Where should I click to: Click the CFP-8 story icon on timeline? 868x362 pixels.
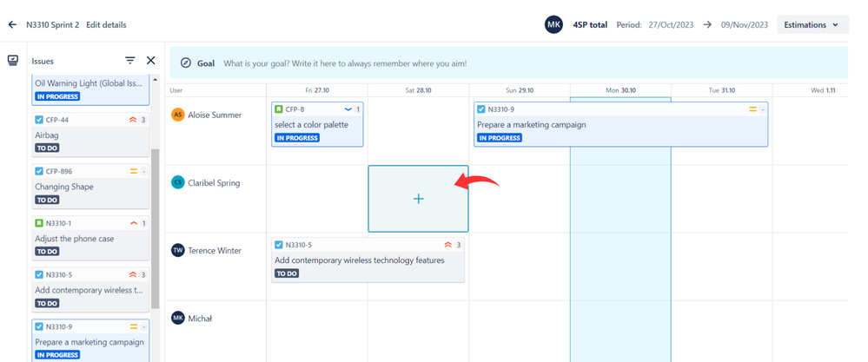[278, 109]
